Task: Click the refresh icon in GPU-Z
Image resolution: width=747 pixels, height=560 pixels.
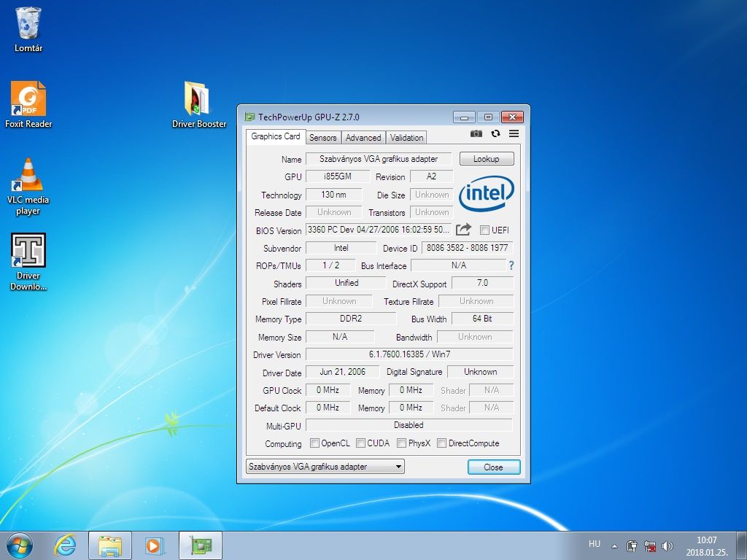Action: pos(495,134)
